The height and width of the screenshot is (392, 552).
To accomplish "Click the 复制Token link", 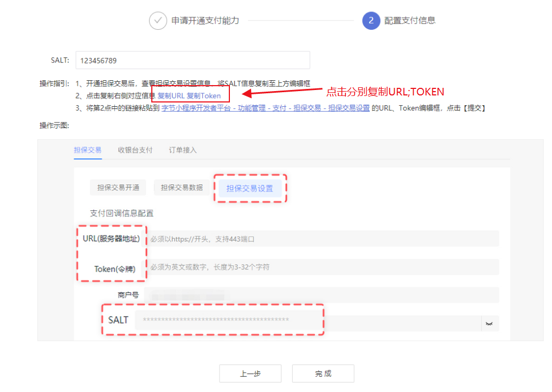I will click(x=203, y=94).
